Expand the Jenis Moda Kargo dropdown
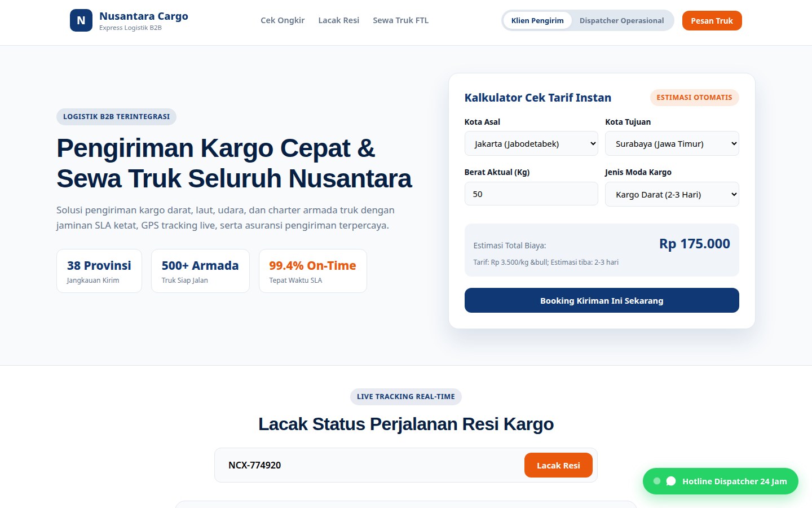 (x=672, y=194)
